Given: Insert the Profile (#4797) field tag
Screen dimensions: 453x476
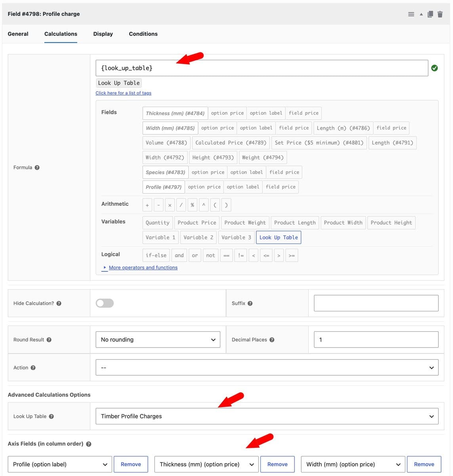Looking at the screenshot, I should point(164,187).
